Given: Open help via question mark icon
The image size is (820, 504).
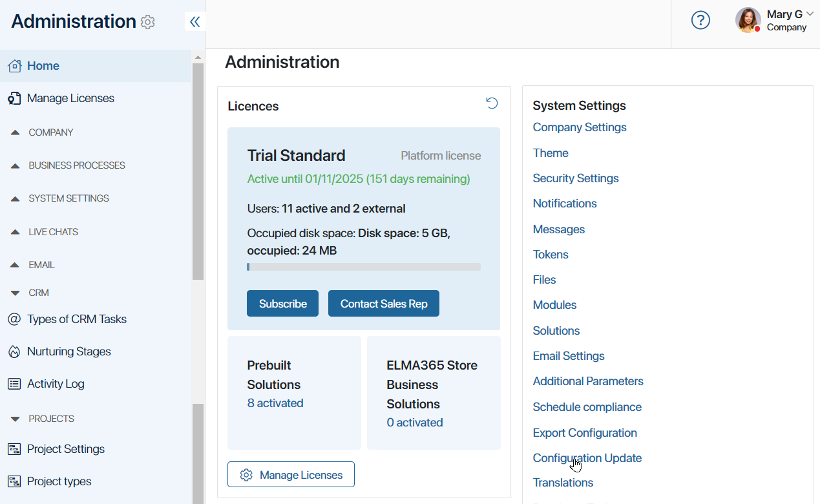Looking at the screenshot, I should (700, 20).
